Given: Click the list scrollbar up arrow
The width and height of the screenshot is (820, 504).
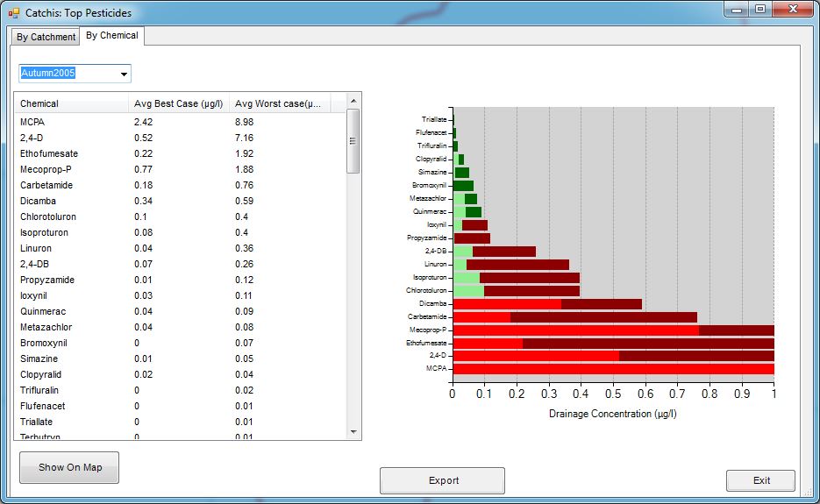Looking at the screenshot, I should (x=353, y=101).
